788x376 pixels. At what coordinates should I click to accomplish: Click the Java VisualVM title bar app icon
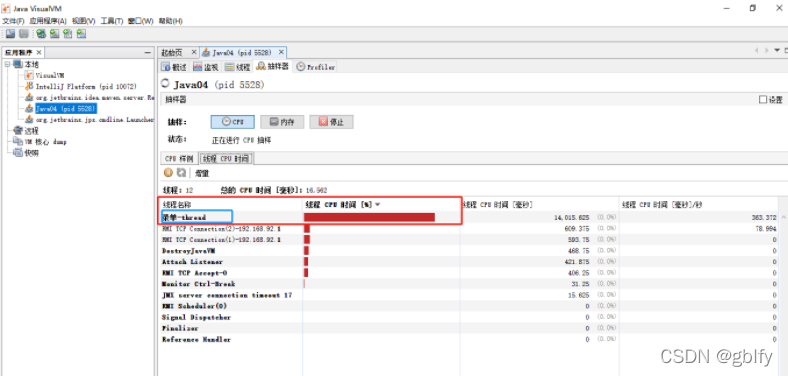pyautogui.click(x=6, y=9)
